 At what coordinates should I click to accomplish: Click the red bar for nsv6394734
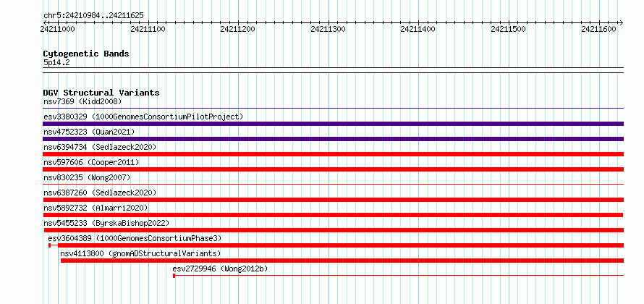333,154
